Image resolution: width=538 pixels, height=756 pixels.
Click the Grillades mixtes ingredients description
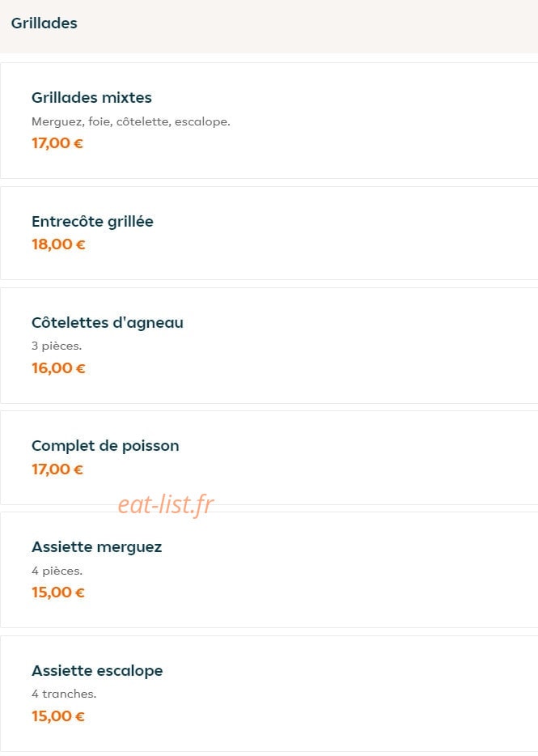[130, 121]
